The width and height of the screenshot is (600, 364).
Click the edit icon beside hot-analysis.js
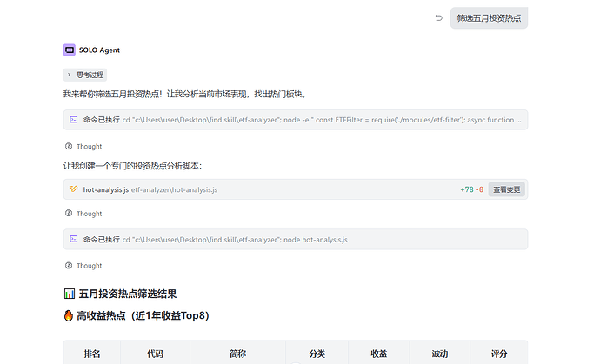pyautogui.click(x=73, y=189)
